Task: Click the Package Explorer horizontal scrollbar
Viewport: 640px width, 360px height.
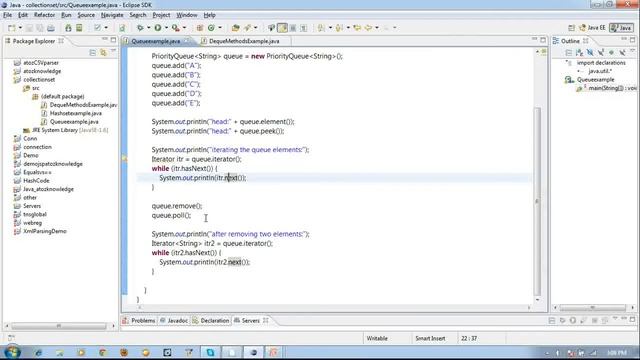Action: click(x=59, y=326)
